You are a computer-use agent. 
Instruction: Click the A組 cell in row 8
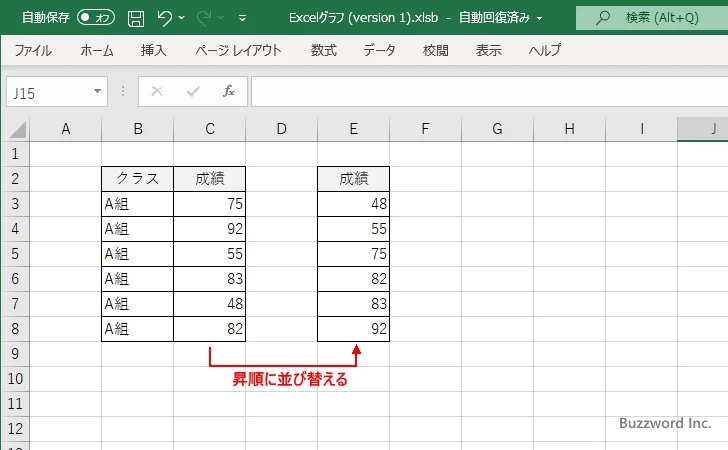pyautogui.click(x=137, y=329)
